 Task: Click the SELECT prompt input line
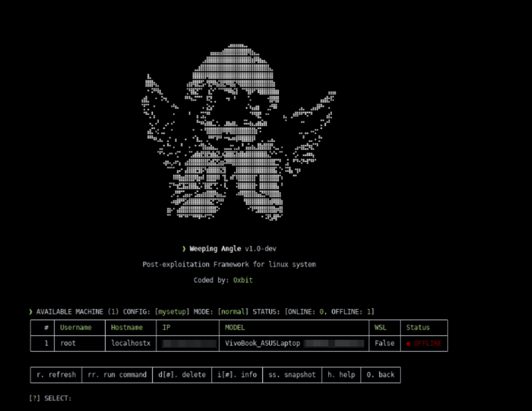(50, 398)
